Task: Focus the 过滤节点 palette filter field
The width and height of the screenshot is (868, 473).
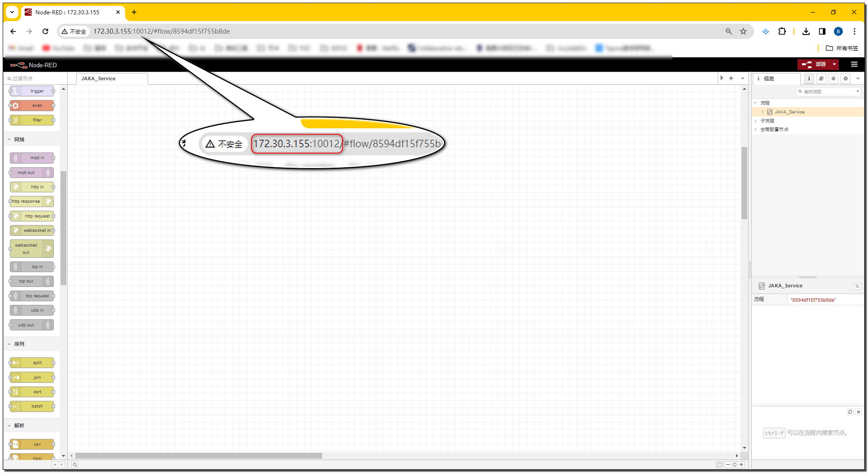Action: pos(35,78)
